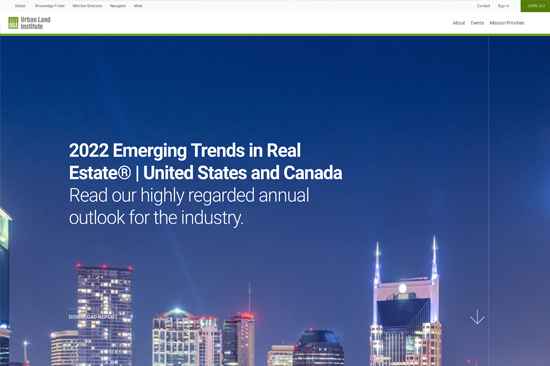Click the green JOIN ULI button
The height and width of the screenshot is (366, 550).
(535, 6)
